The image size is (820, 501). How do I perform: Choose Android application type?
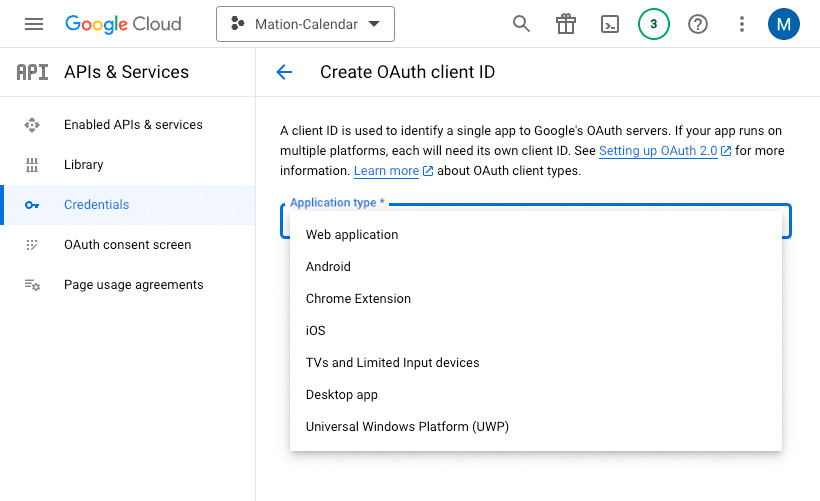(x=536, y=267)
